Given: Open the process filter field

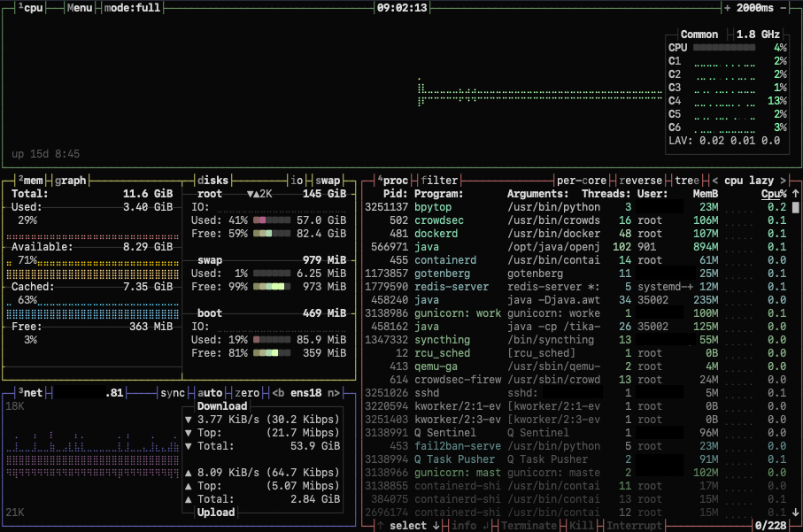Looking at the screenshot, I should 440,180.
